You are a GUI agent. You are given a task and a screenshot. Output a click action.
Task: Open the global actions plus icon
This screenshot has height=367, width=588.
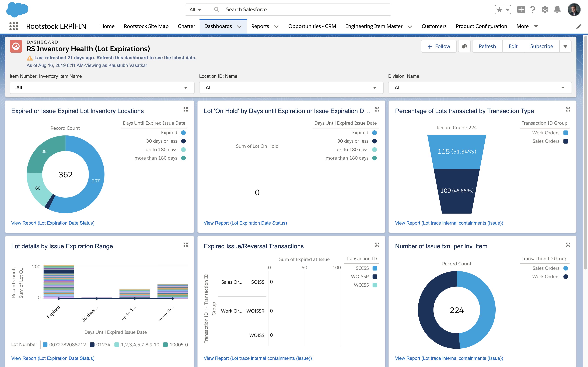pos(521,10)
